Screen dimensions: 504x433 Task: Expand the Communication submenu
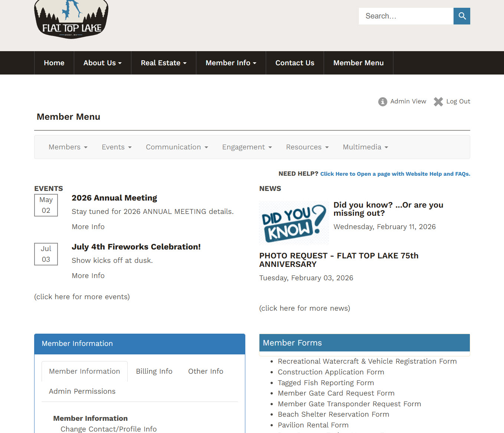click(x=177, y=147)
